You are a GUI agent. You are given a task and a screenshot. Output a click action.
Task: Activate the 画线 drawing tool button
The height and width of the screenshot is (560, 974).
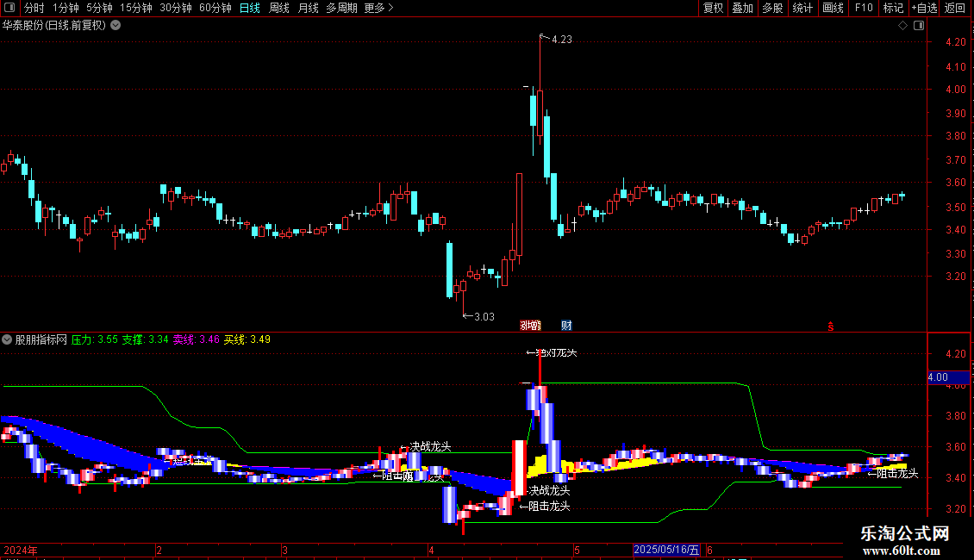833,8
